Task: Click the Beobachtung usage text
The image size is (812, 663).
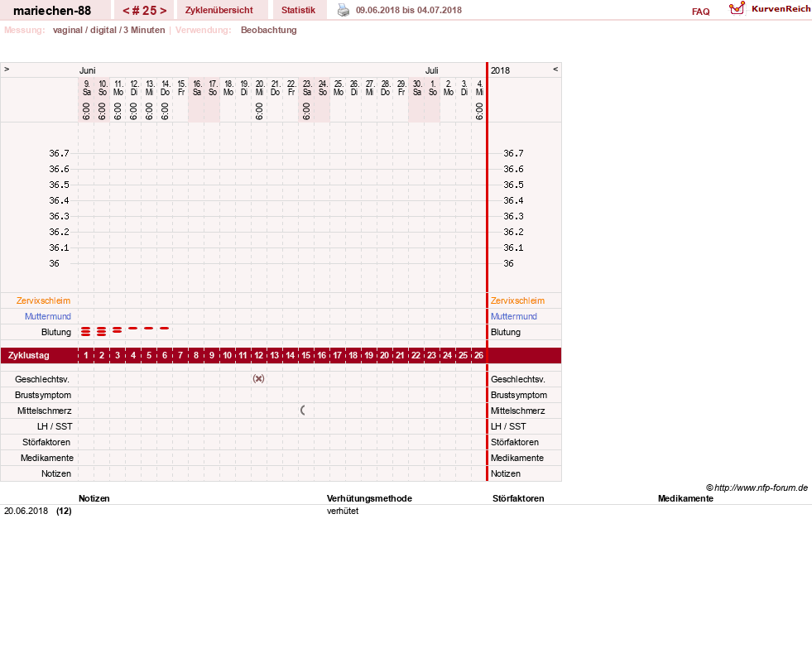Action: coord(269,30)
